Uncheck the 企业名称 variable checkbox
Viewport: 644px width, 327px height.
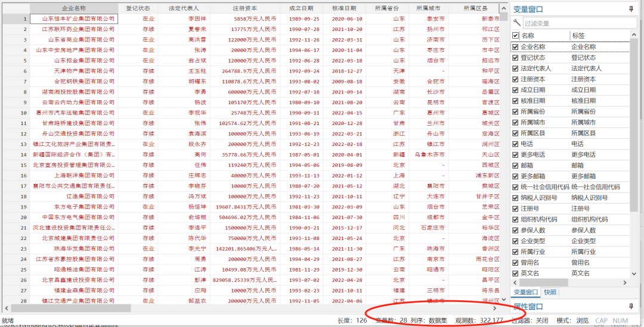(515, 47)
